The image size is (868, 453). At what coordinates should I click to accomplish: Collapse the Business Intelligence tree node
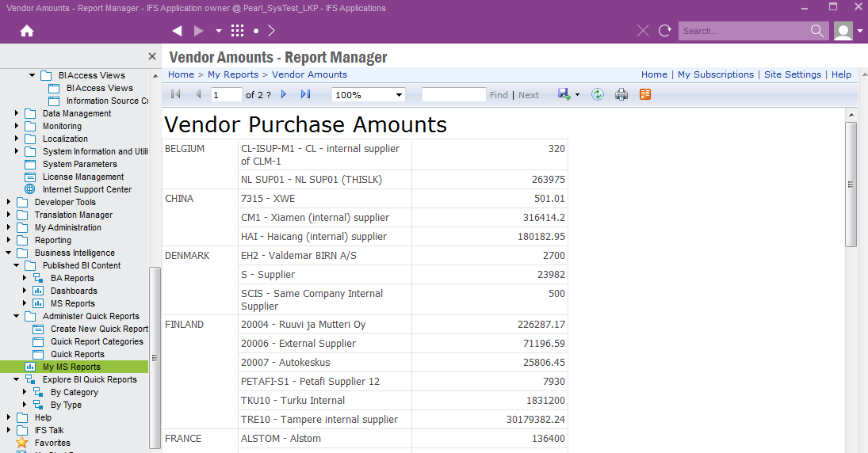pyautogui.click(x=9, y=253)
